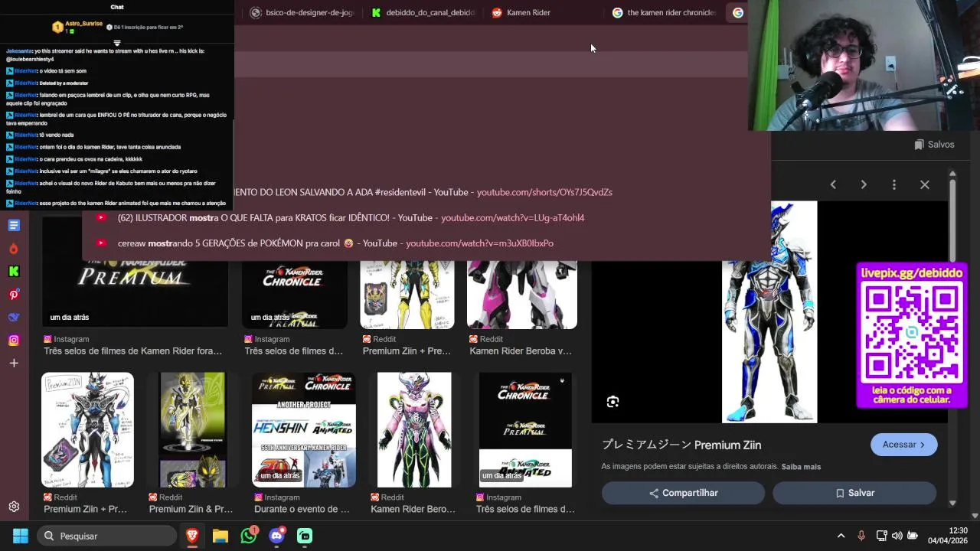Switch to debiddo_do_canal Kick tab
This screenshot has width=980, height=551.
(423, 12)
